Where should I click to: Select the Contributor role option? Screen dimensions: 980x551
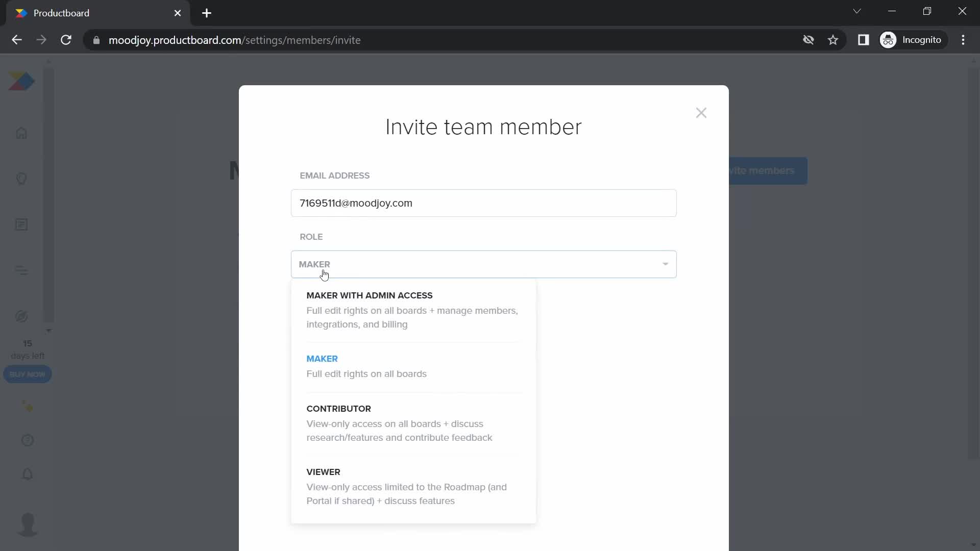(x=413, y=423)
